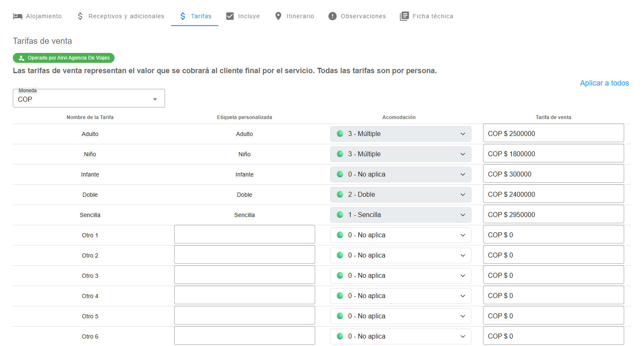The height and width of the screenshot is (346, 644).
Task: Click the person icon in the operator badge
Action: pos(22,58)
